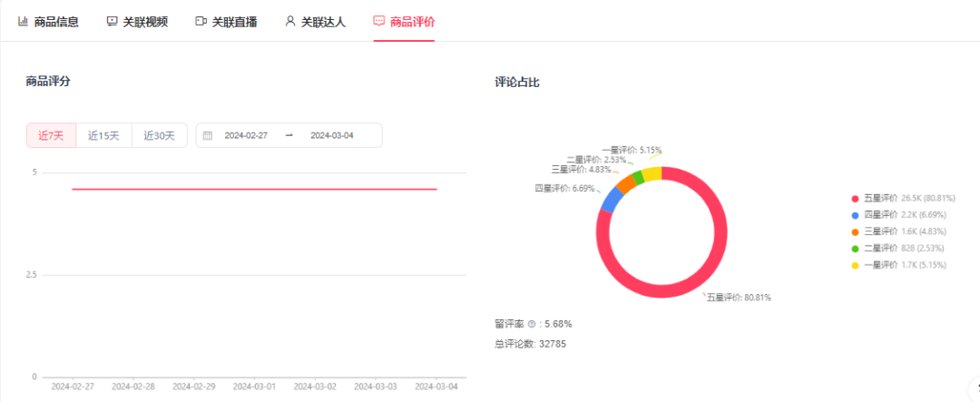Click the calendar icon in date picker
Viewport: 980px width, 402px height.
(x=208, y=135)
